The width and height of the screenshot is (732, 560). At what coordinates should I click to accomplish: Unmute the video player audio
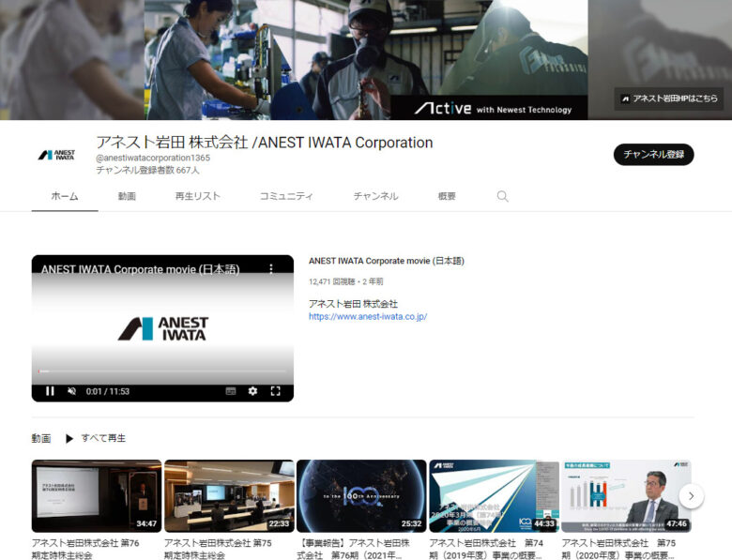(x=71, y=391)
